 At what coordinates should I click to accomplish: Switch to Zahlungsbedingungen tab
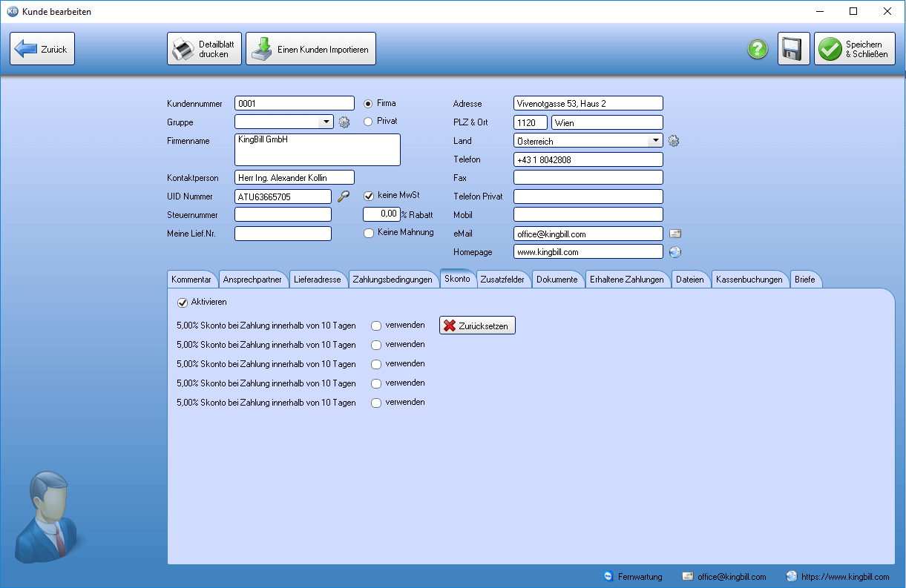point(393,280)
